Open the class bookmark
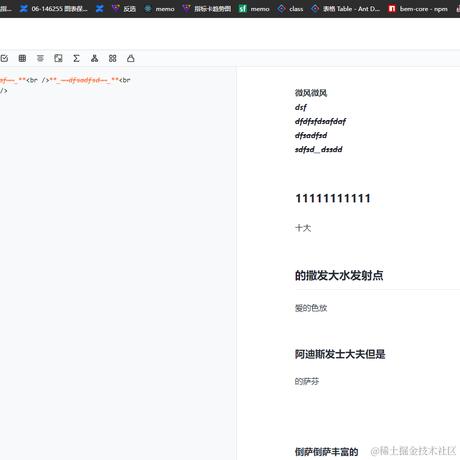The height and width of the screenshot is (460, 460). pyautogui.click(x=290, y=9)
